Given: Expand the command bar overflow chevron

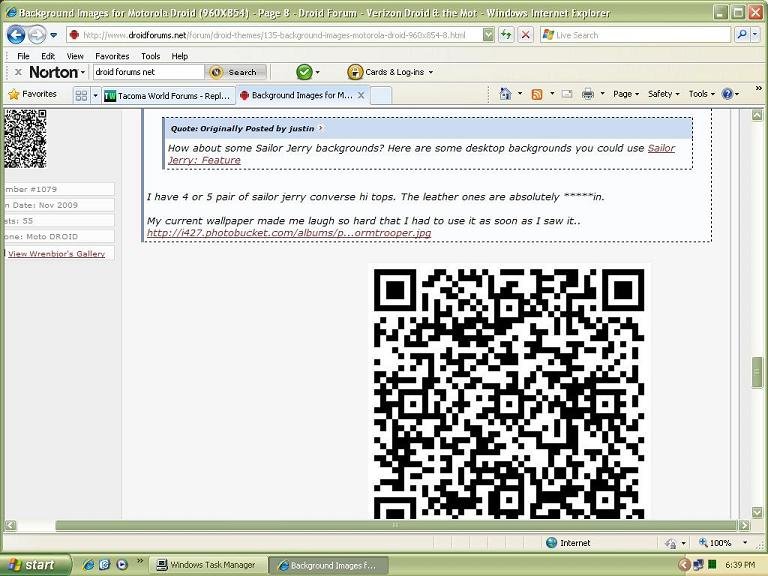Looking at the screenshot, I should click(759, 88).
